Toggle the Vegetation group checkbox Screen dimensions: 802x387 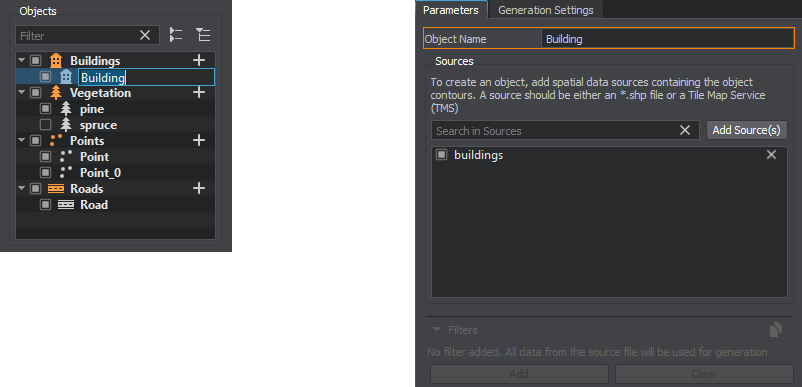tap(35, 93)
